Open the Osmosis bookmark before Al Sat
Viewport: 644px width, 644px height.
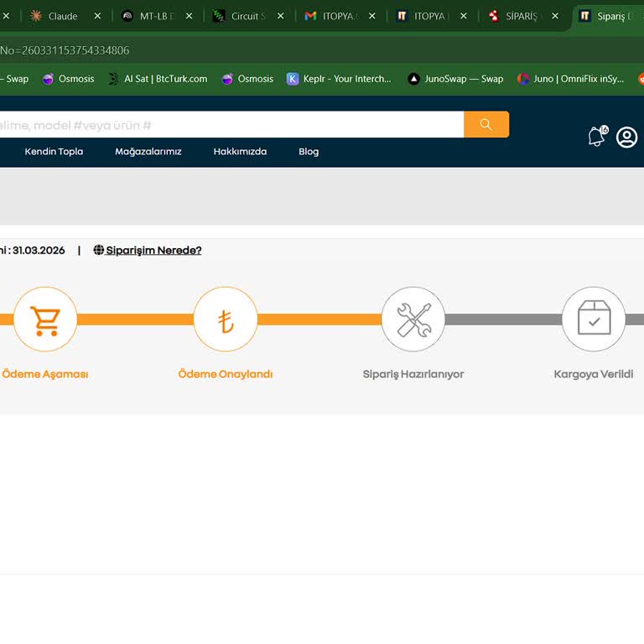(x=68, y=79)
